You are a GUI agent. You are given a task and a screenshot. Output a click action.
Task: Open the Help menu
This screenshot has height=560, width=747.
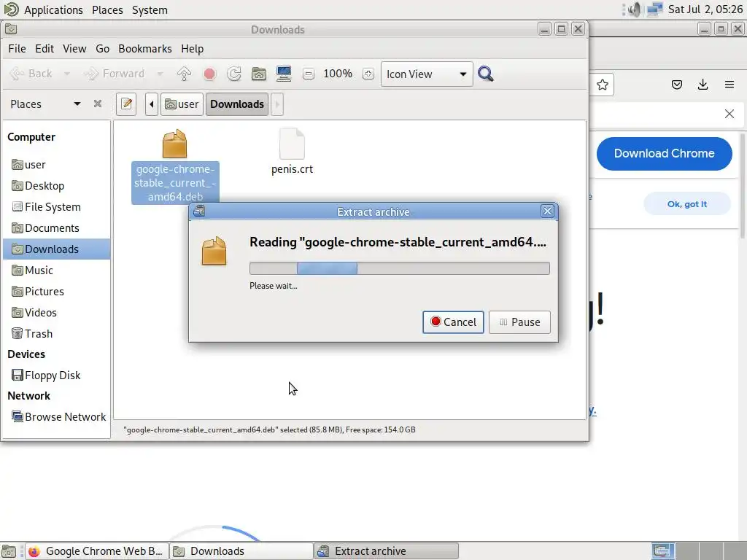(192, 49)
